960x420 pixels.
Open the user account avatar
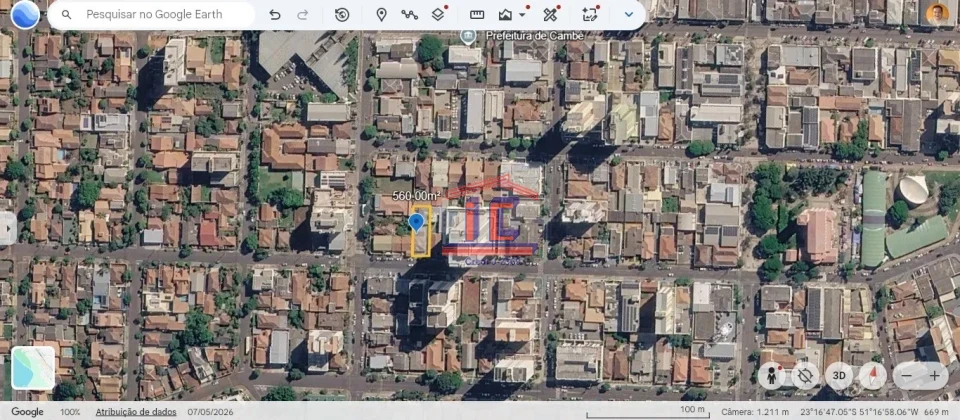pos(937,15)
